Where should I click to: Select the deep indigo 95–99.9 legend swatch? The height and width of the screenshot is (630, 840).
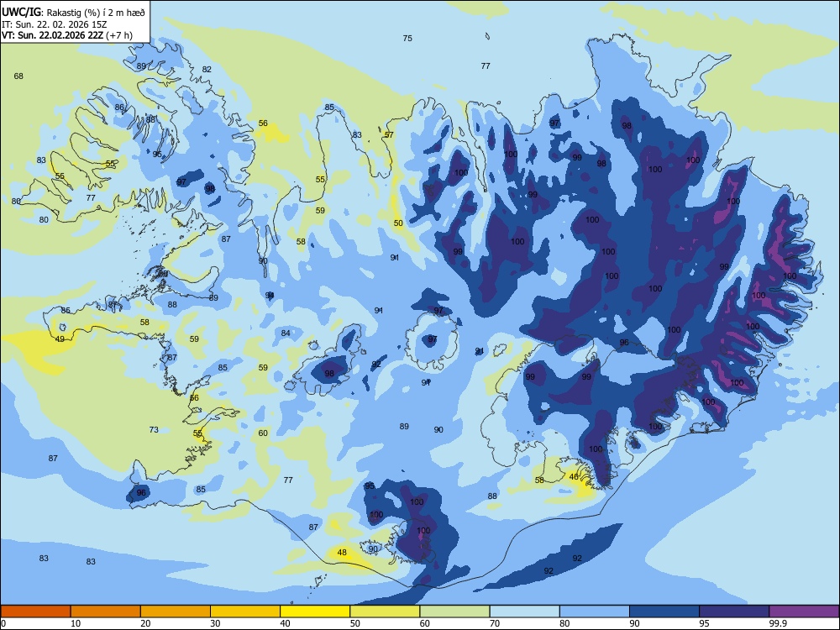coord(734,612)
